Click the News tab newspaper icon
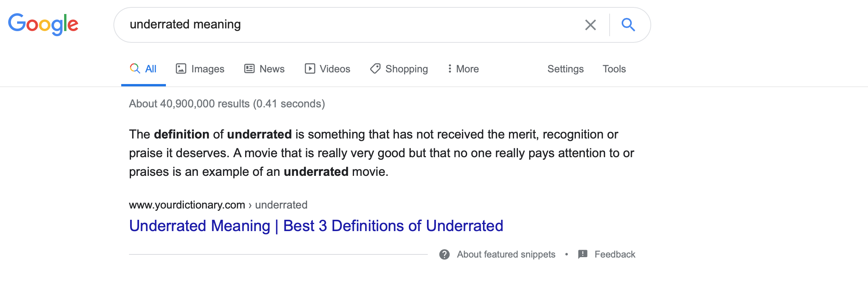 pos(249,68)
